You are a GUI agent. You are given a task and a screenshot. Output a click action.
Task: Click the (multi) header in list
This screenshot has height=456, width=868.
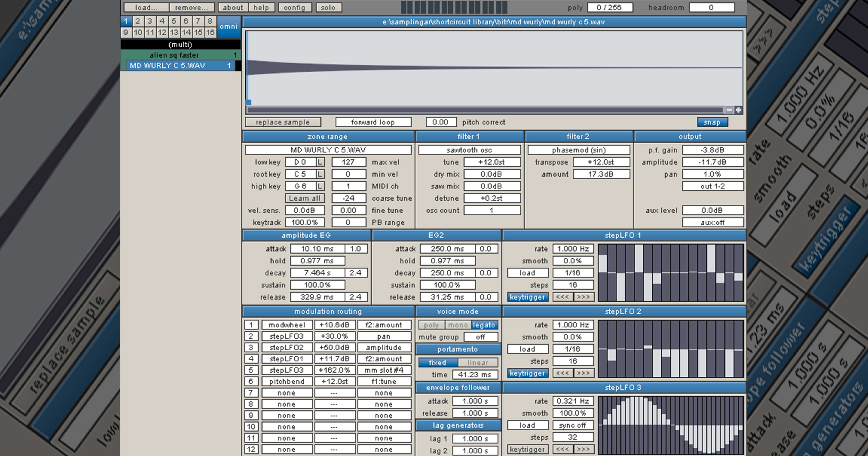click(x=180, y=44)
